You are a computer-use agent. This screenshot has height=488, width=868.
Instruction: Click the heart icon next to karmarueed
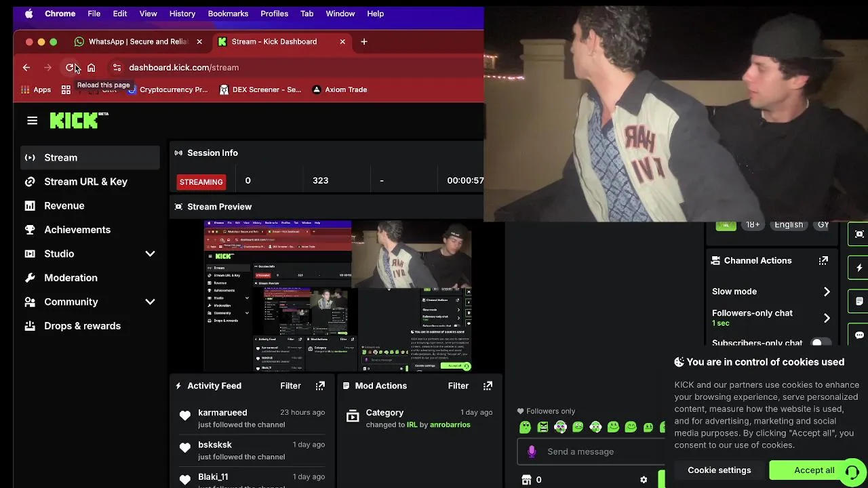coord(185,415)
